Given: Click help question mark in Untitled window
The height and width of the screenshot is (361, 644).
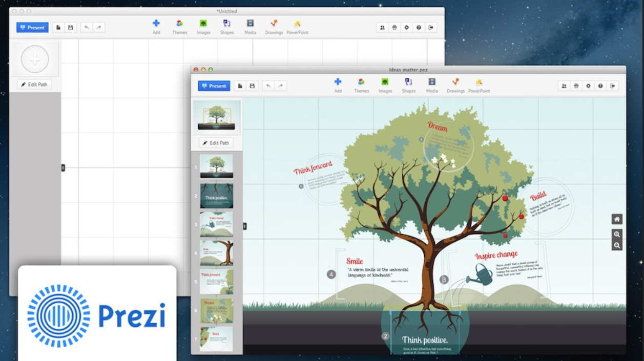Looking at the screenshot, I should tap(419, 28).
